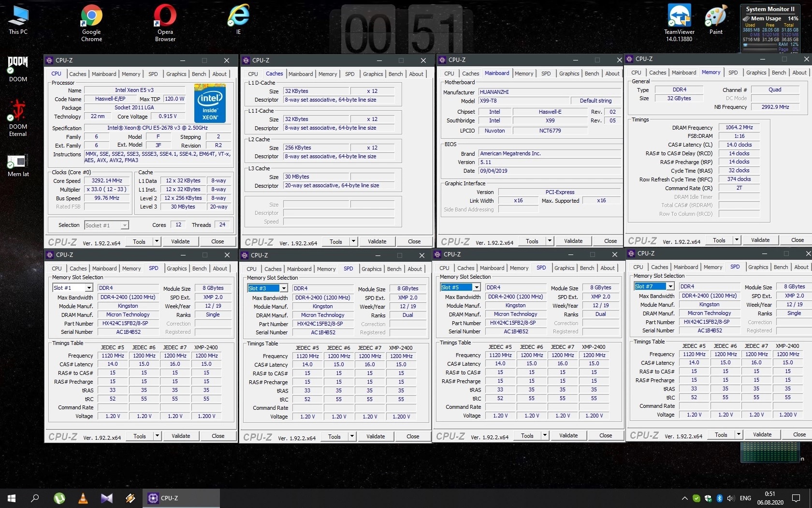Open uTorrent from the taskbar
Screen dimensions: 812x508
[59, 498]
